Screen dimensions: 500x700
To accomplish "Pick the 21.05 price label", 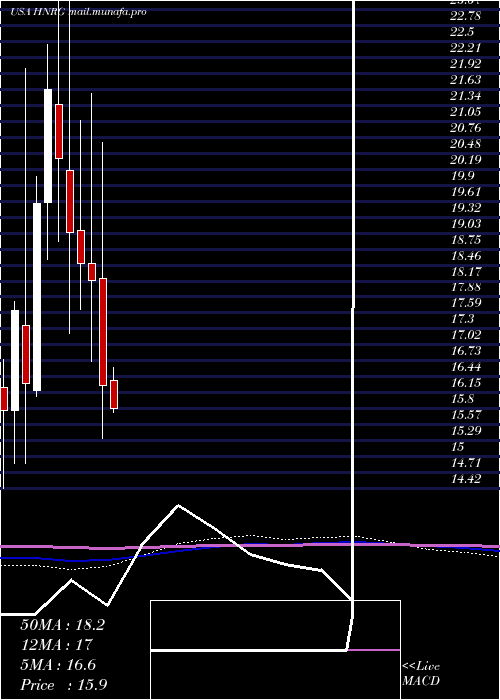I will tap(466, 112).
